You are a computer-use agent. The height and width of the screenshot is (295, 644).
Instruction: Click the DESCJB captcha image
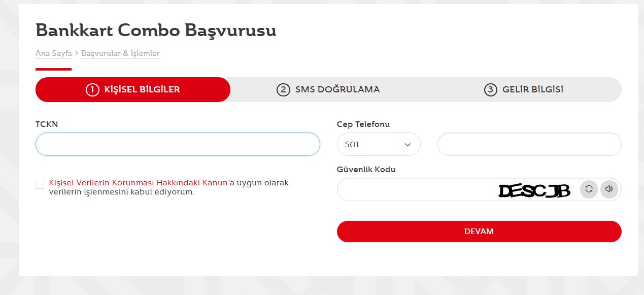point(534,190)
